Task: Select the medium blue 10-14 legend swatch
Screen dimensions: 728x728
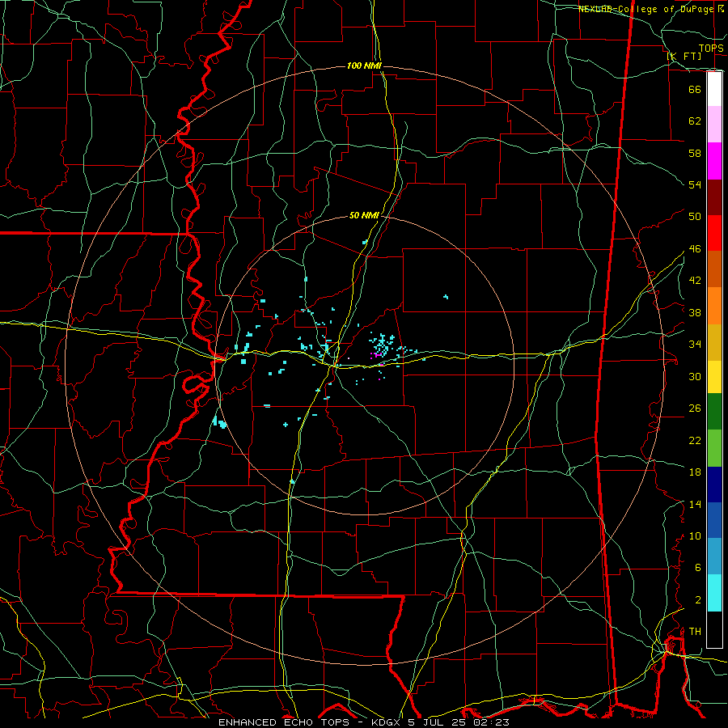Action: coord(714,520)
